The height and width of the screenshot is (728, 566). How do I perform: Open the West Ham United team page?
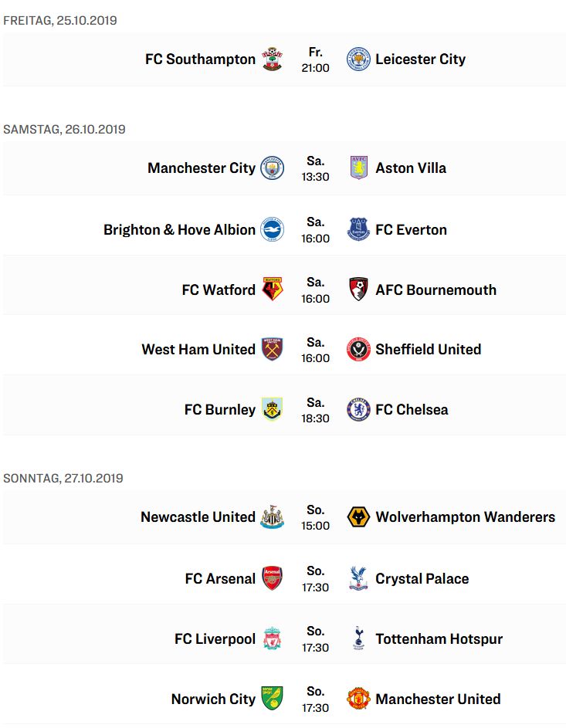198,349
